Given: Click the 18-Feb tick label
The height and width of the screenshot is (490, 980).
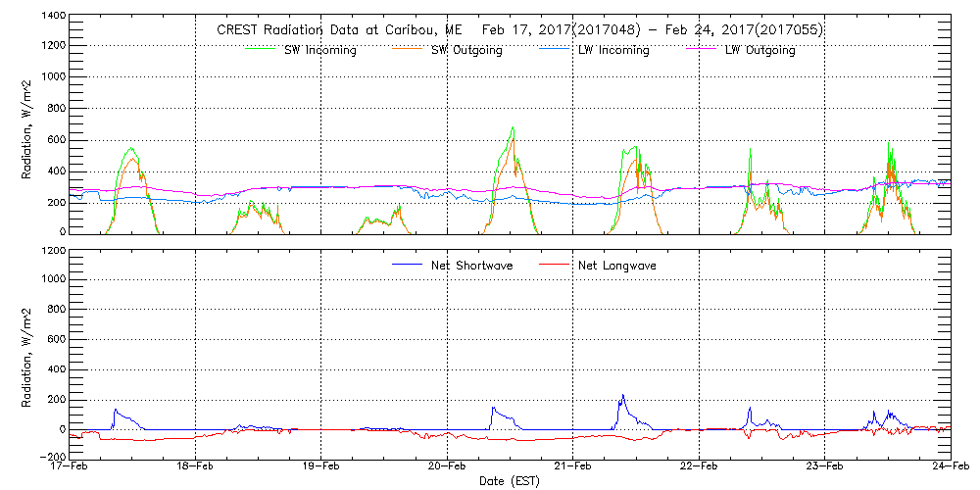Looking at the screenshot, I should click(x=196, y=467).
